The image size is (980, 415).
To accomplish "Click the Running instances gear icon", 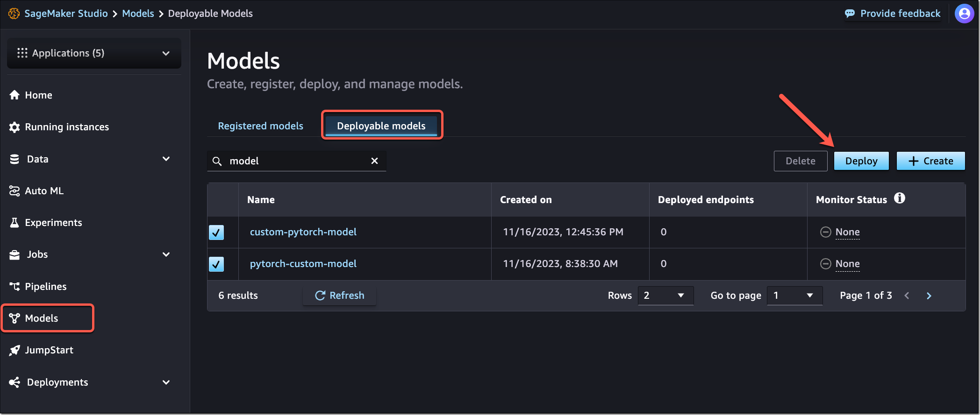I will pos(14,127).
